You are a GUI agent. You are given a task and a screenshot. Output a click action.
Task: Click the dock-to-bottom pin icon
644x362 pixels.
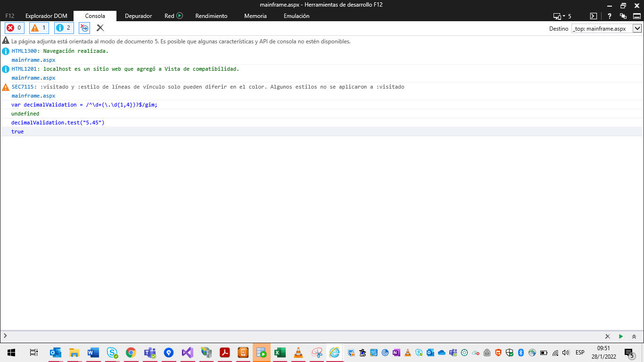(x=636, y=16)
